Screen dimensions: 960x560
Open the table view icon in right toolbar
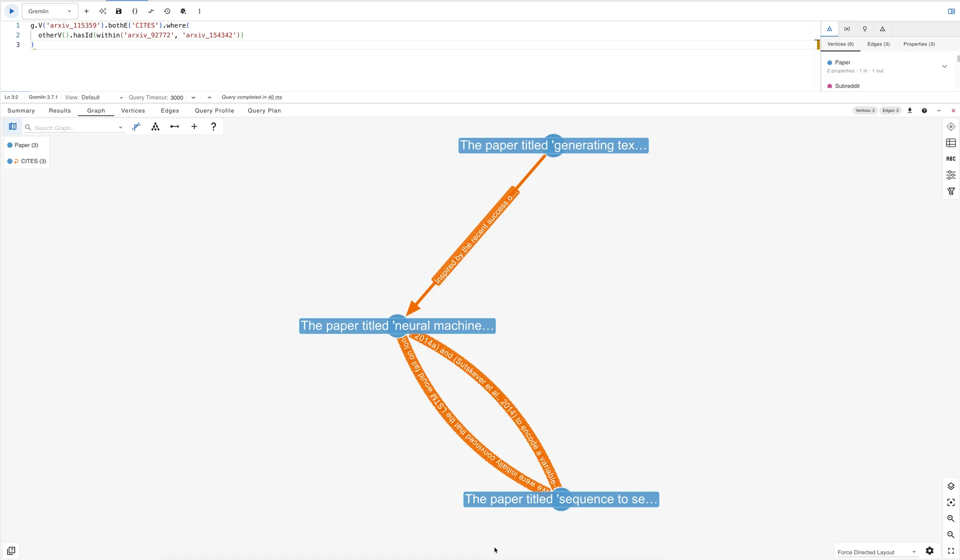click(x=951, y=143)
